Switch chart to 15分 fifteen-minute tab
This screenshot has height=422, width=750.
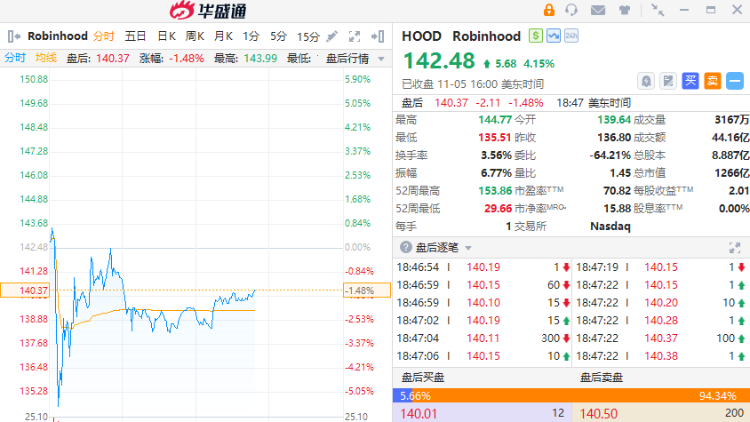click(x=308, y=36)
